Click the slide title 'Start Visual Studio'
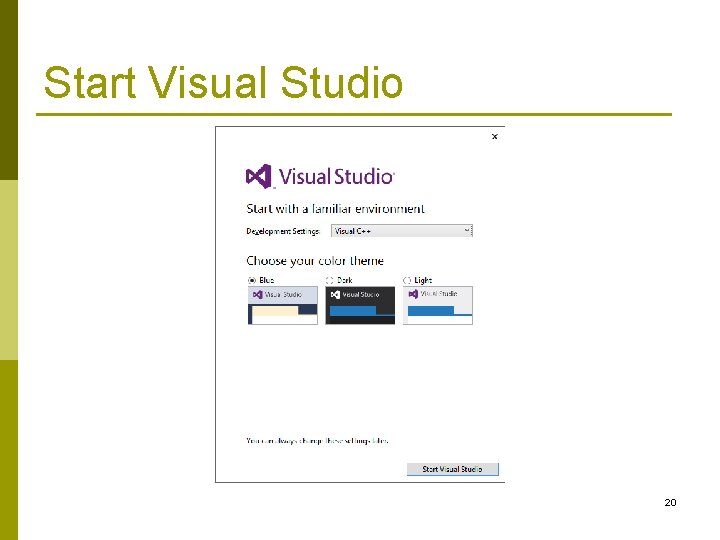The width and height of the screenshot is (720, 540). pos(224,82)
